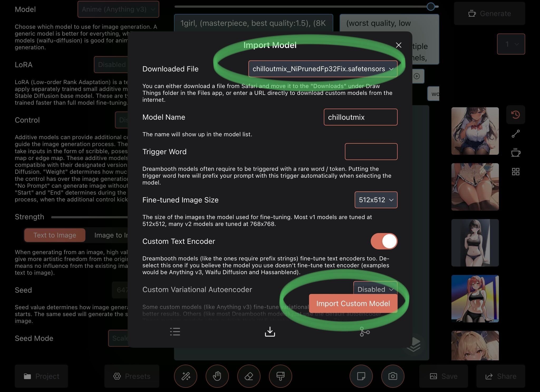540x392 pixels.
Task: Click the download icon in the dialog's bottom bar
Action: pyautogui.click(x=270, y=332)
